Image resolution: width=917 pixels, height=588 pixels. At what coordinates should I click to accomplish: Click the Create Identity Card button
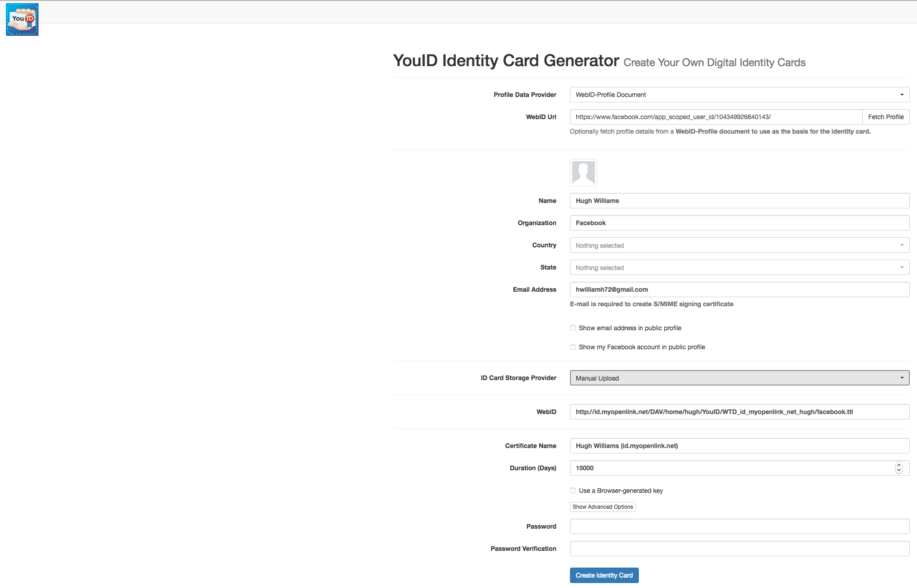[604, 575]
